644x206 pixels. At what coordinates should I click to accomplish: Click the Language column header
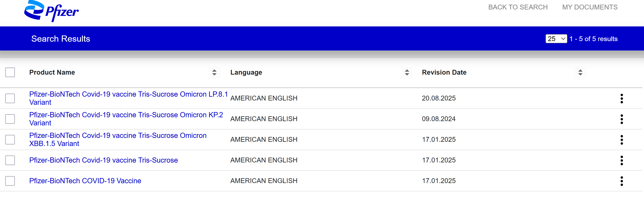point(246,72)
